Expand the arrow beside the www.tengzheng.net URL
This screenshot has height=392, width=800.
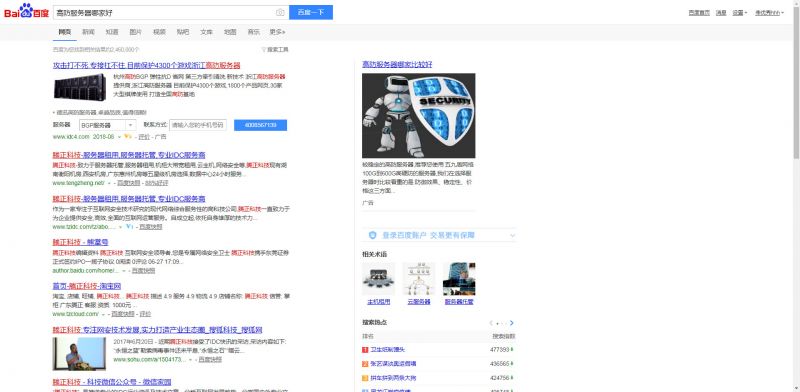click(x=109, y=183)
